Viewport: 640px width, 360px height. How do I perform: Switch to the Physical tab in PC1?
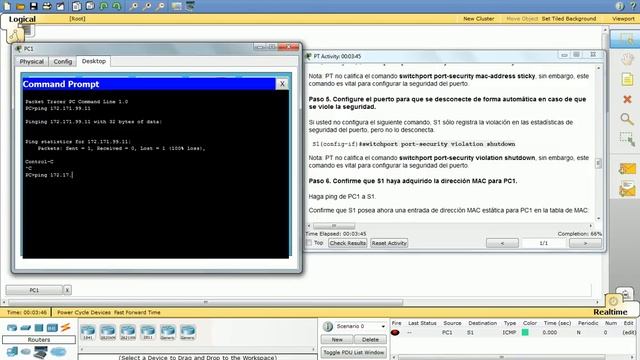[32, 62]
